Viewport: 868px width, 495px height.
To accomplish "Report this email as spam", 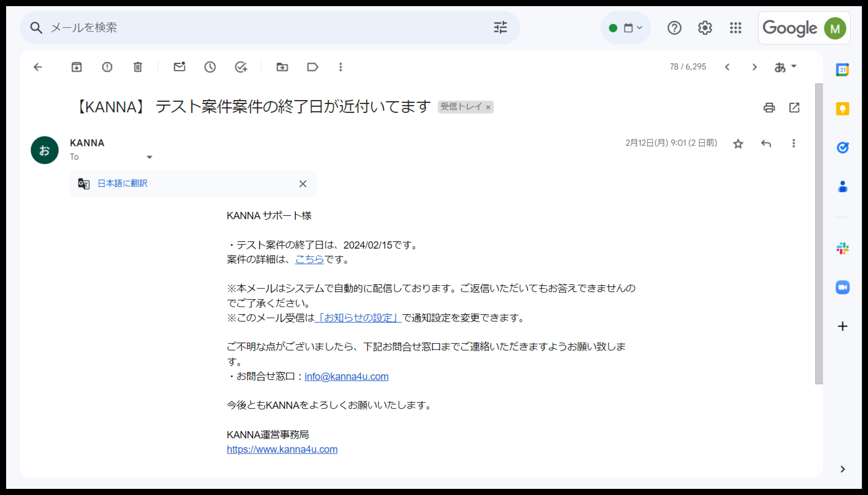I will tap(107, 67).
